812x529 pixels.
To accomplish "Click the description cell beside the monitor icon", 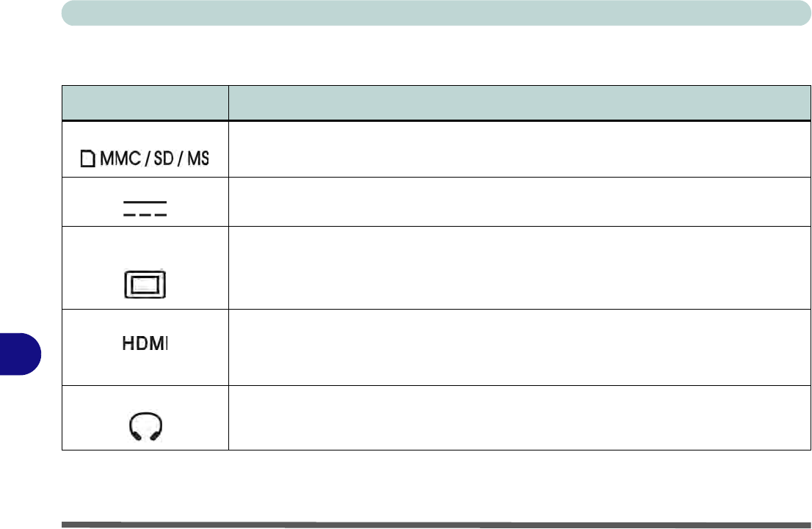I will (514, 268).
